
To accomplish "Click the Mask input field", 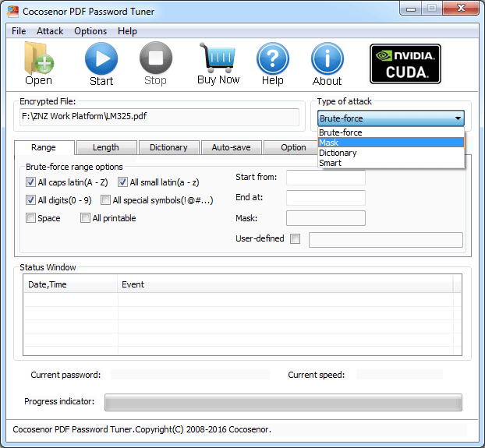I will point(326,218).
